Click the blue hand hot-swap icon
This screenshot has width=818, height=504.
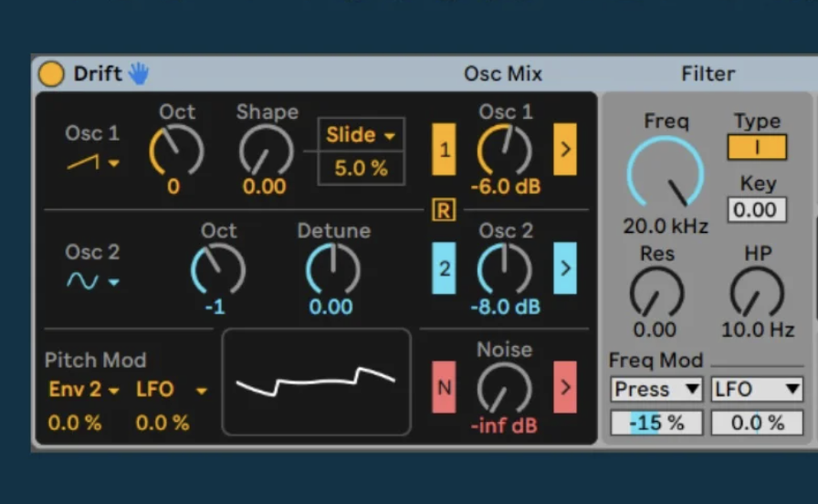[139, 74]
